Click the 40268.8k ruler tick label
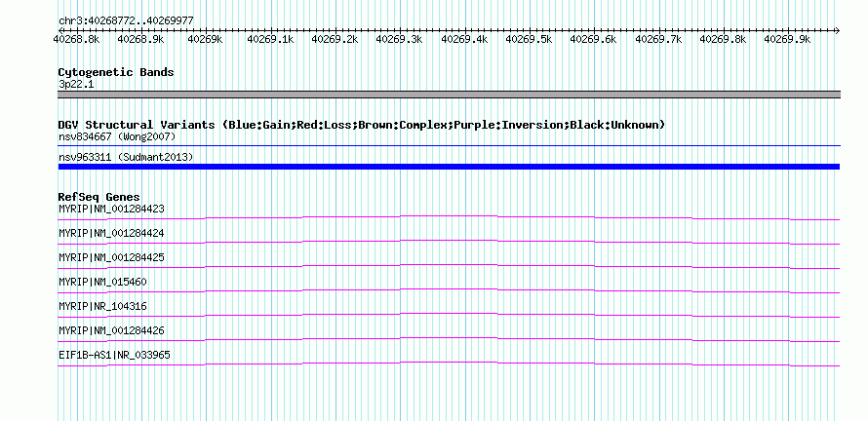 click(76, 39)
